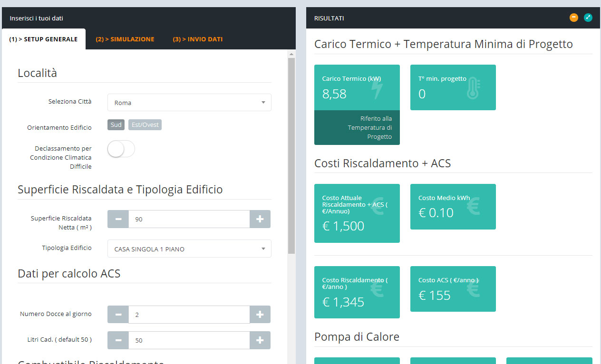Viewport: 601px width, 364px height.
Task: Open the Seleziona Città dropdown showing Roma
Action: point(189,103)
